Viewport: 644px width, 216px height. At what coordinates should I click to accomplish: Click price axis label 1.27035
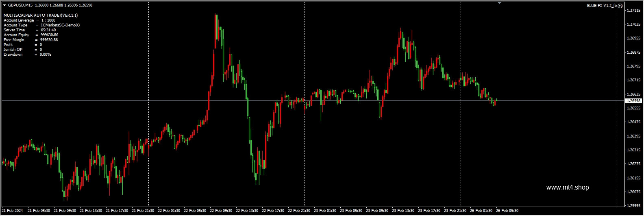pos(635,24)
